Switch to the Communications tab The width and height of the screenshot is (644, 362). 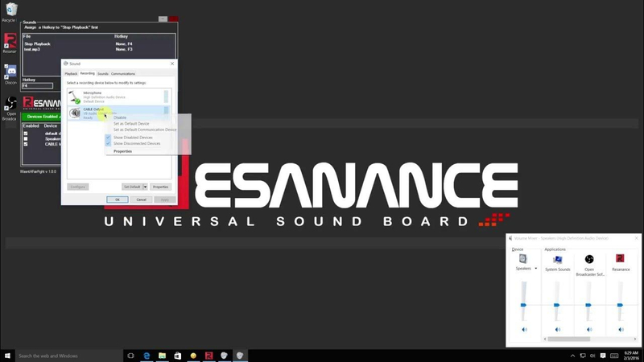(x=123, y=74)
